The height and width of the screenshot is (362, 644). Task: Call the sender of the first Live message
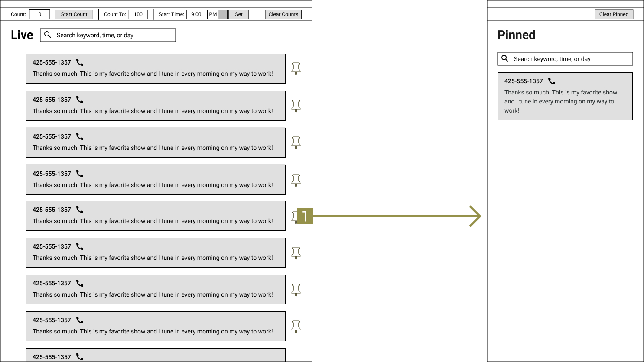pyautogui.click(x=80, y=62)
